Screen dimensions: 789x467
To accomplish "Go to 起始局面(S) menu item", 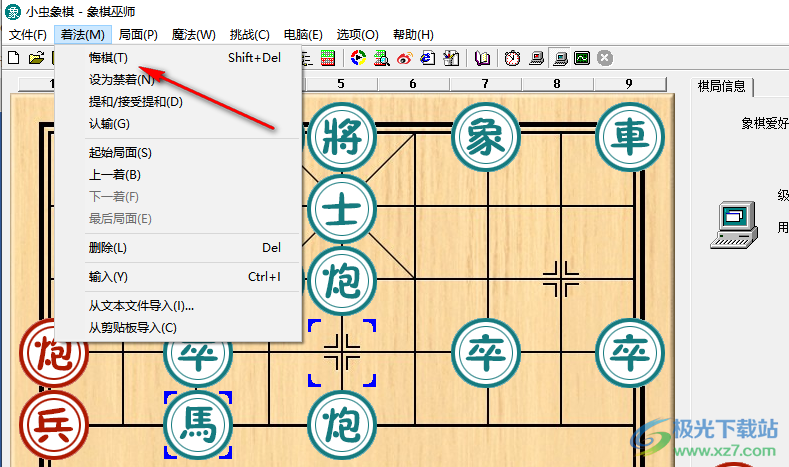I will [x=178, y=152].
